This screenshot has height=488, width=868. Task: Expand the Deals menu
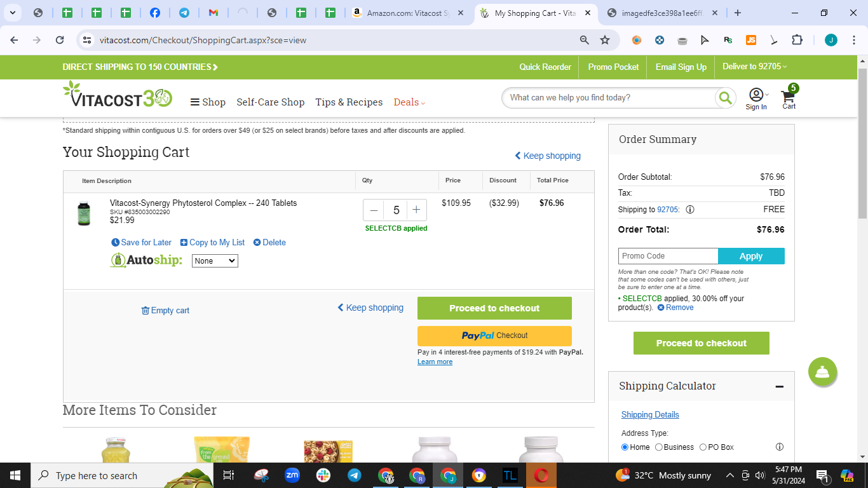[409, 102]
